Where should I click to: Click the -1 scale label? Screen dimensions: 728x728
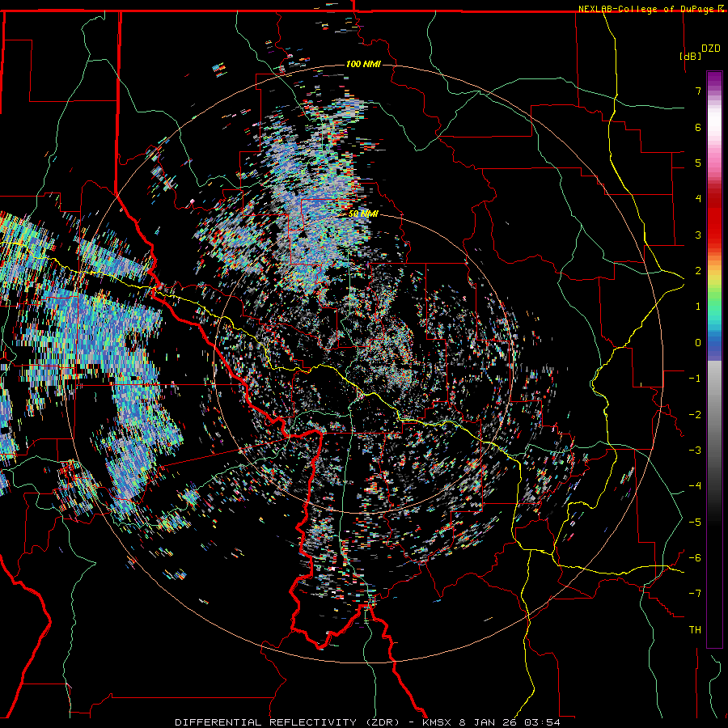tap(695, 379)
